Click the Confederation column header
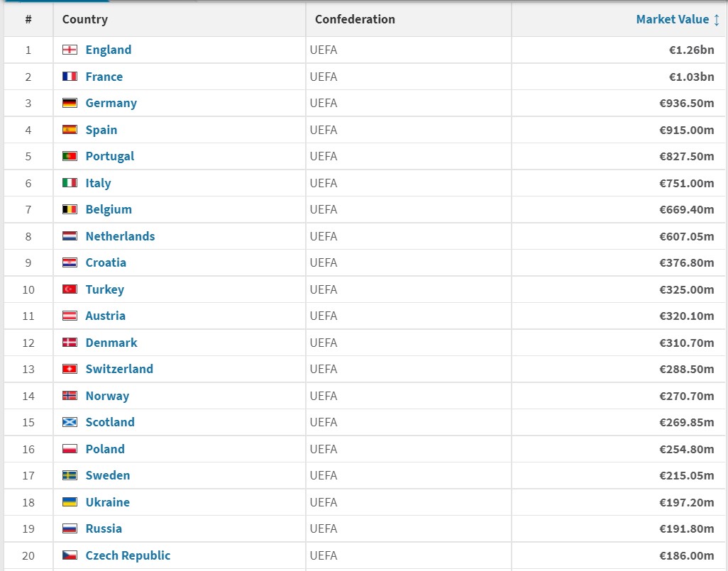Viewport: 728px width, 571px height. 355,19
